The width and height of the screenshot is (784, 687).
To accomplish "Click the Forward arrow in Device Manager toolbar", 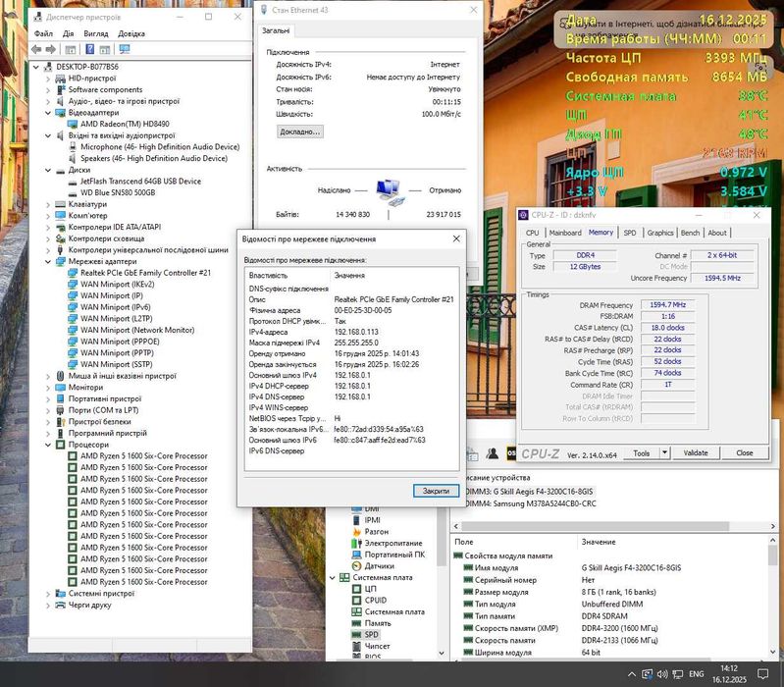I will click(50, 49).
